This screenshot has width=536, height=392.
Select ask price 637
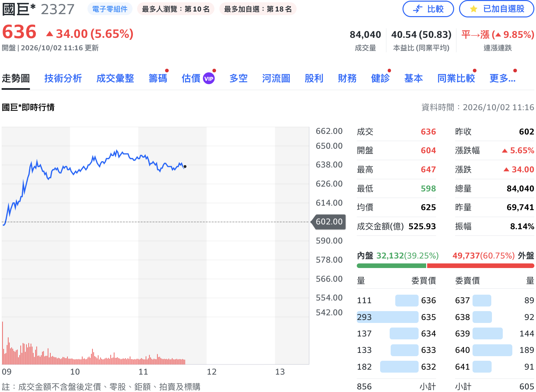(x=462, y=300)
